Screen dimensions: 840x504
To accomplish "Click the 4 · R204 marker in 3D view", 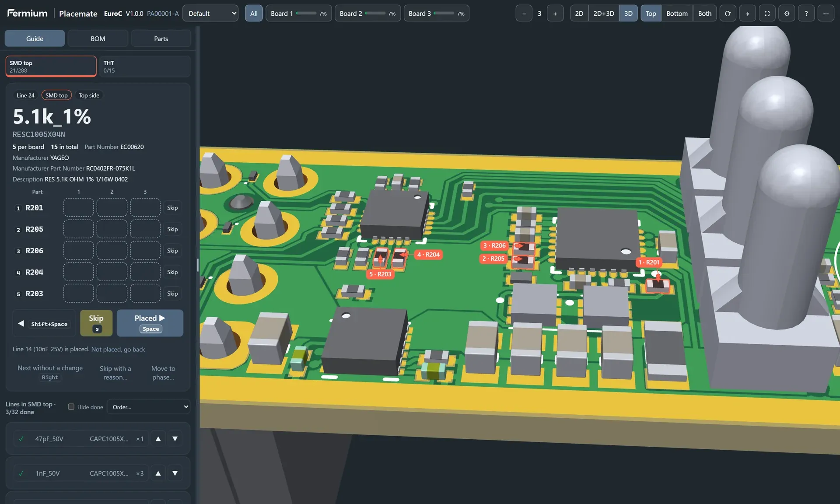I will 428,255.
